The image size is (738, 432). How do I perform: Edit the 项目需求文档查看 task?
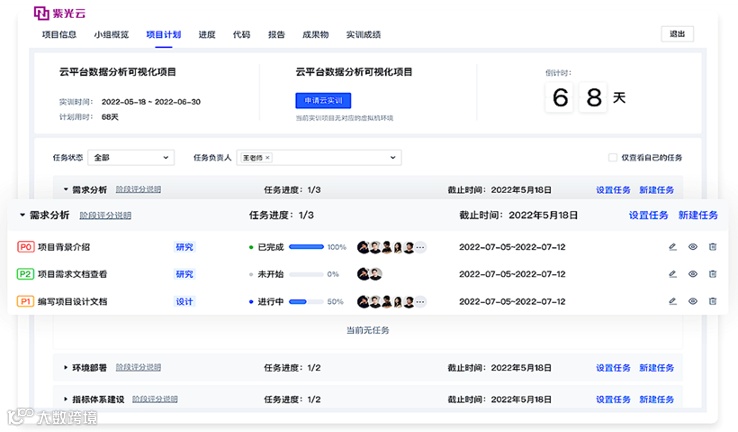tap(673, 274)
